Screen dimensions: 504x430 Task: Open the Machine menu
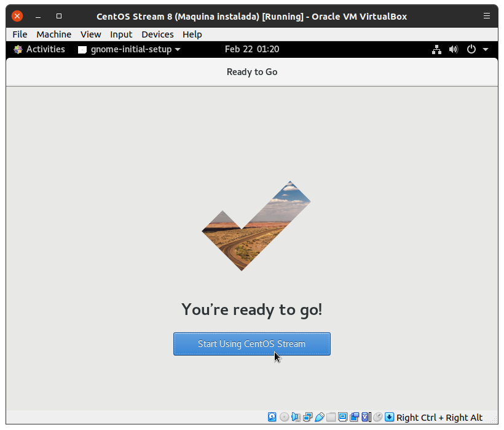[53, 34]
